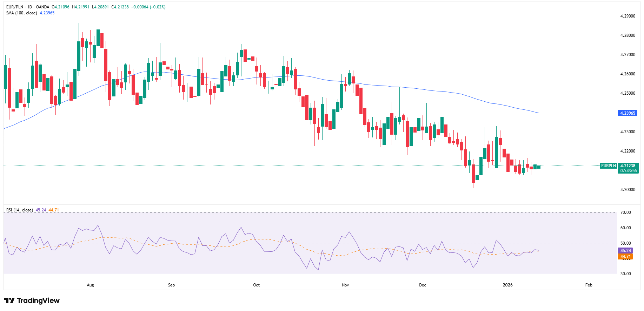
Task: Click the Feb label on the time axis
Action: point(589,285)
